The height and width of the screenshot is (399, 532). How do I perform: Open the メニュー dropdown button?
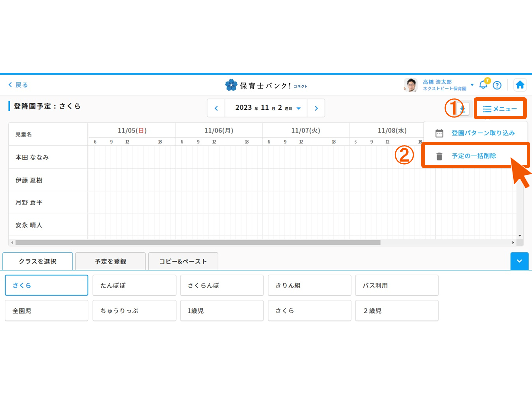click(x=500, y=109)
